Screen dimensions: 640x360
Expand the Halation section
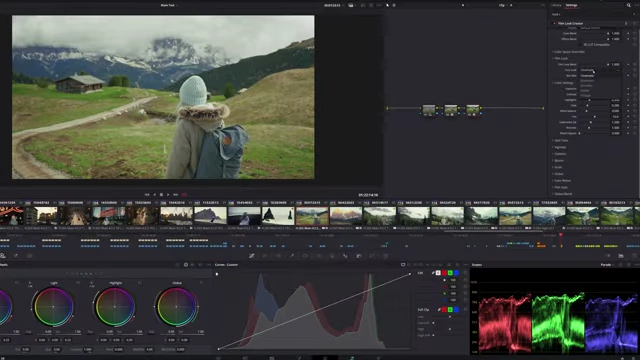click(560, 154)
